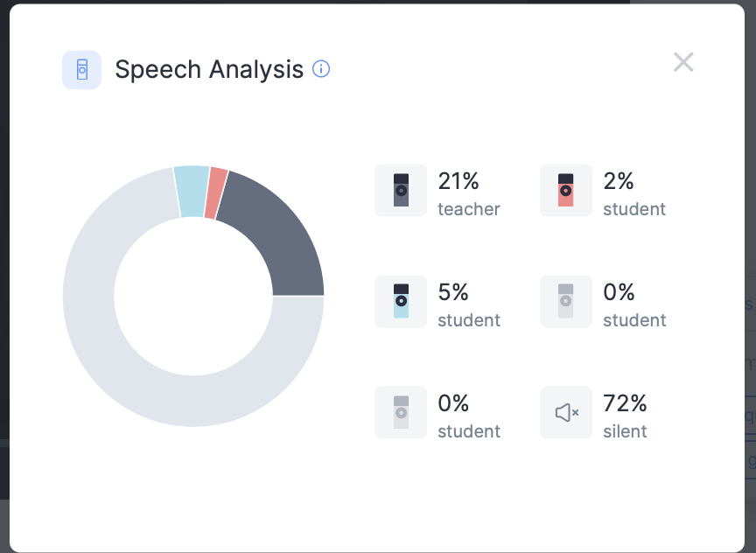756x553 pixels.
Task: Click the 21% teacher label
Action: click(x=468, y=194)
